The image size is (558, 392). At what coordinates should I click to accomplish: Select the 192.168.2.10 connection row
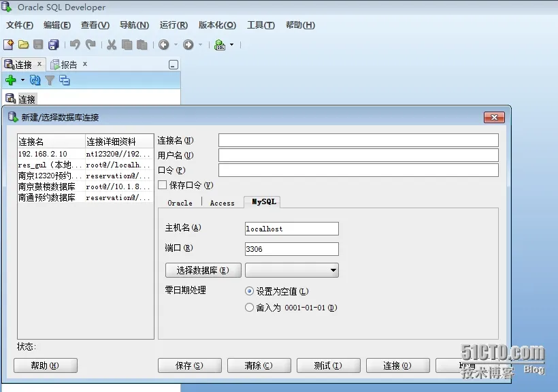tap(86, 154)
